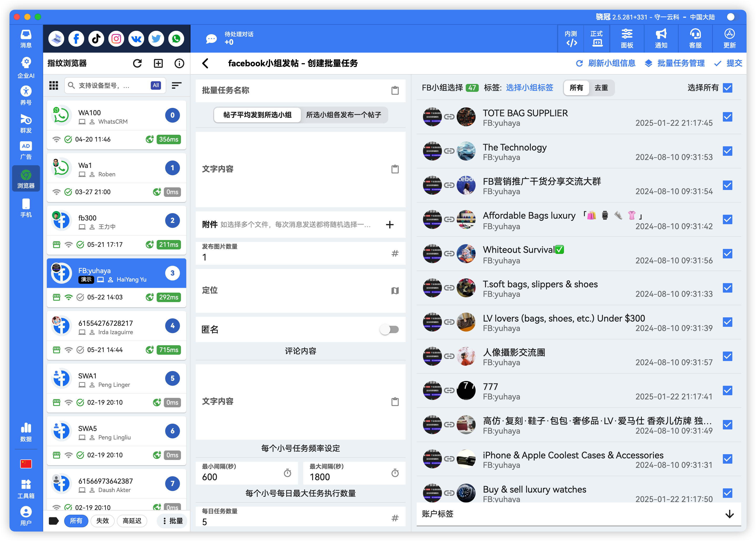Toggle the 选择所有 select-all checkbox
The height and width of the screenshot is (541, 756).
pos(727,88)
